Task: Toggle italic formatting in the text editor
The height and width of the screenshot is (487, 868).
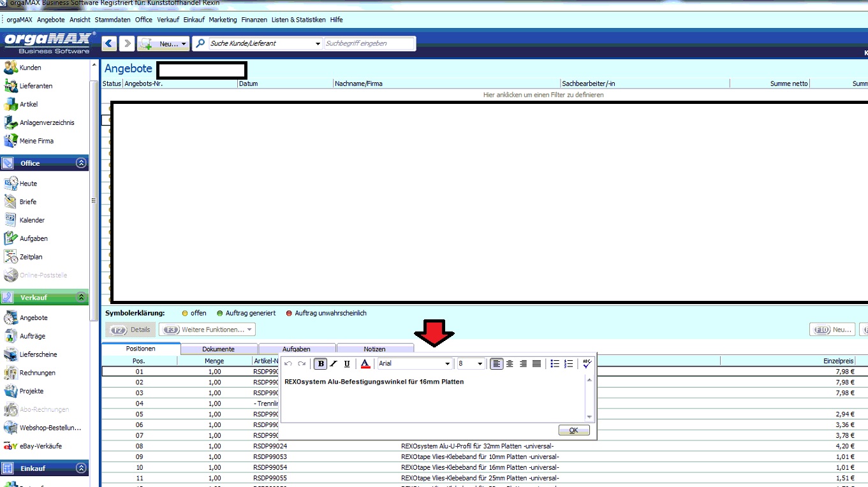Action: pyautogui.click(x=334, y=364)
